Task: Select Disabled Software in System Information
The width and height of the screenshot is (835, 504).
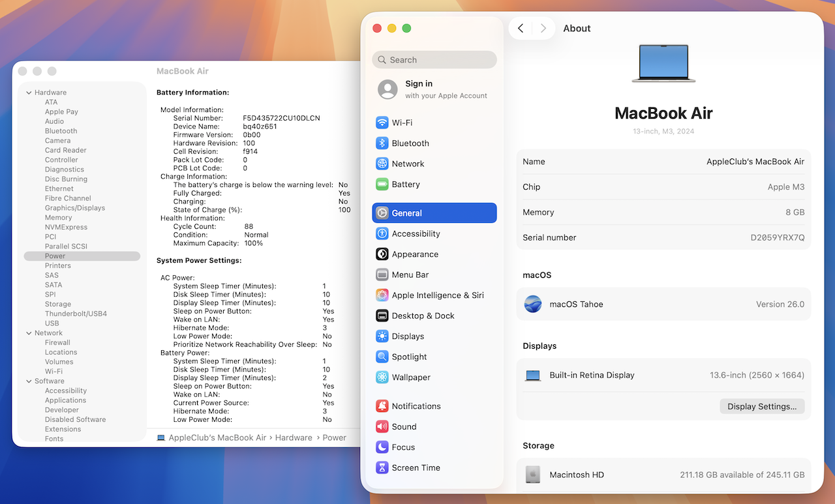Action: (x=76, y=420)
